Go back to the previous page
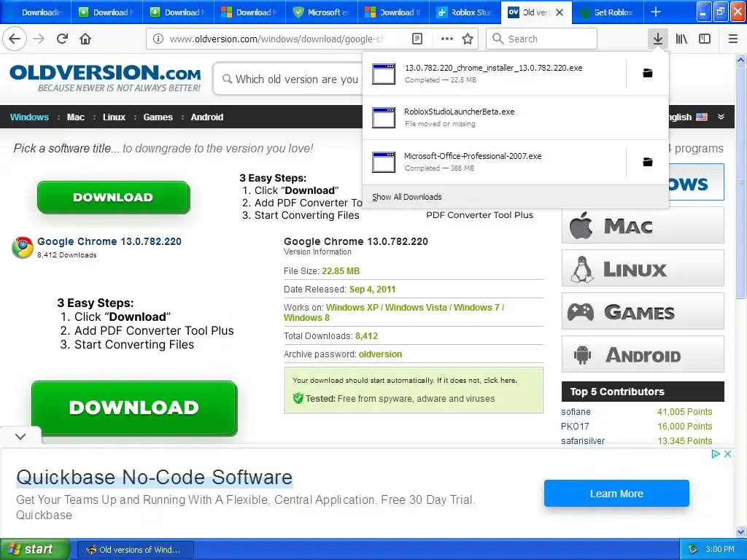The width and height of the screenshot is (747, 560). point(15,39)
